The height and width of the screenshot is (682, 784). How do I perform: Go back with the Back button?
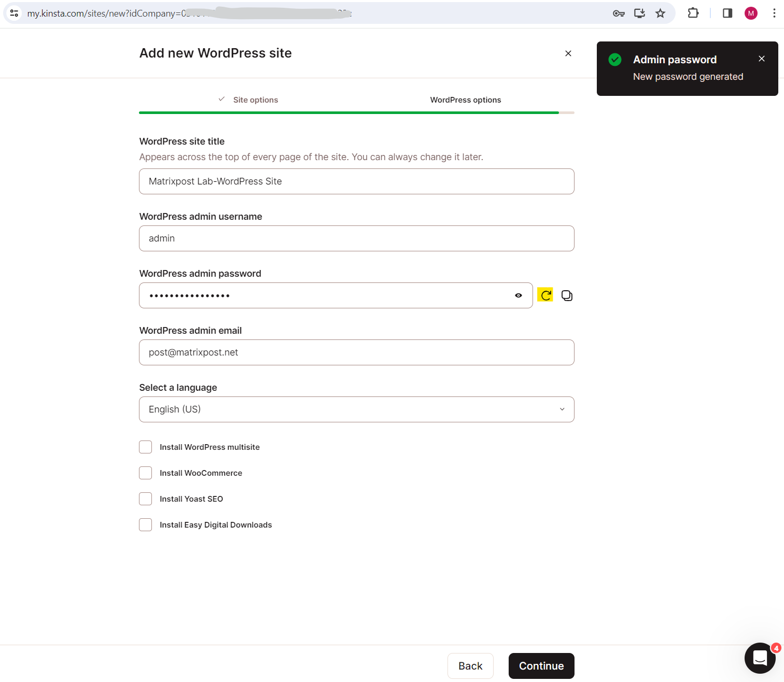[470, 666]
